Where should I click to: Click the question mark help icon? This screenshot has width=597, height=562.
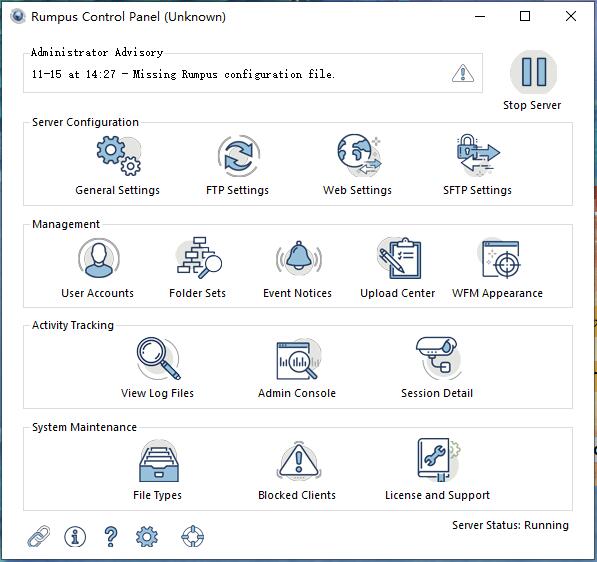111,537
